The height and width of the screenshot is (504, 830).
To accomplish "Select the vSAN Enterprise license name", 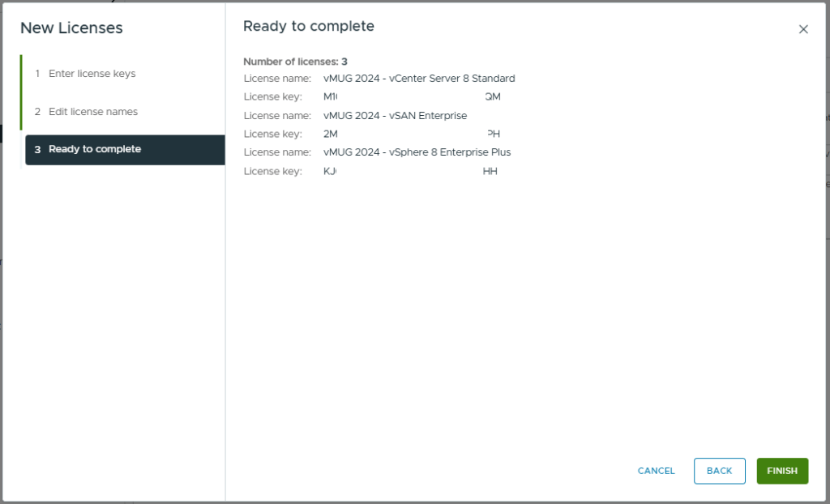I will (395, 116).
